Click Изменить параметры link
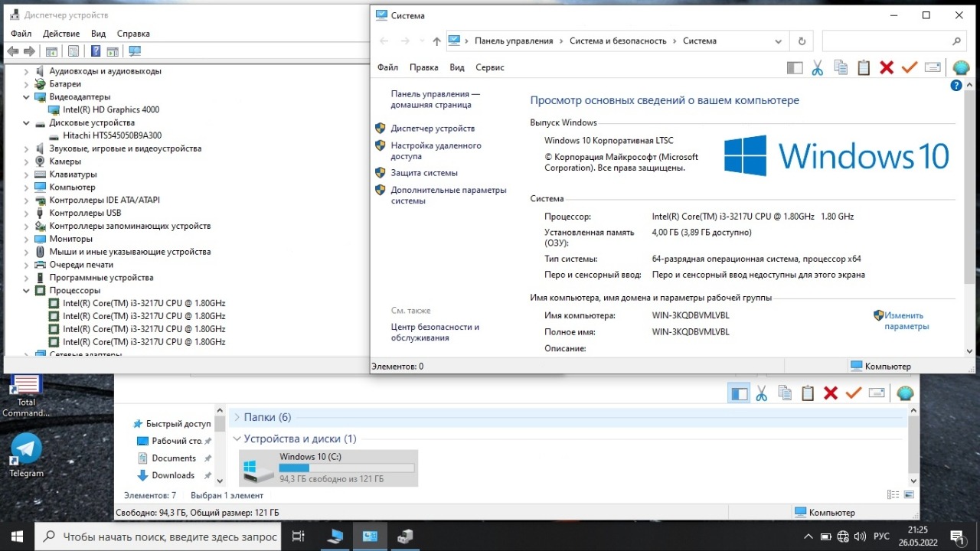The image size is (980, 551). [906, 321]
